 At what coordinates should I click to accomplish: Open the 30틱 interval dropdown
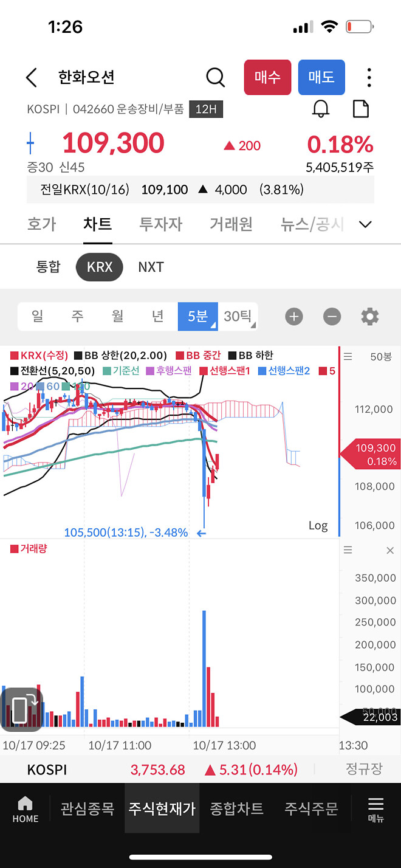(237, 316)
